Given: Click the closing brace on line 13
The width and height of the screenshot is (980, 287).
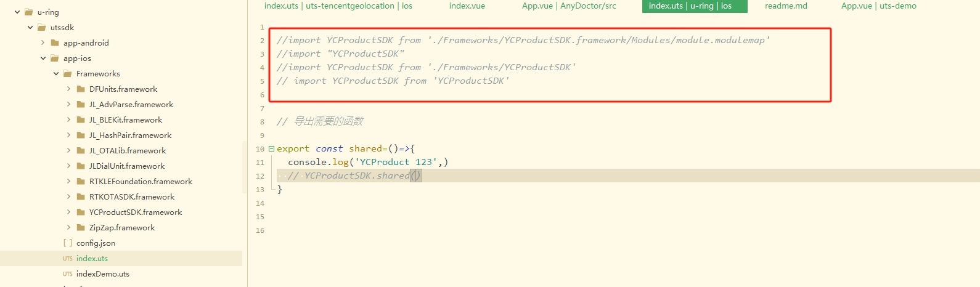Looking at the screenshot, I should click(x=279, y=190).
